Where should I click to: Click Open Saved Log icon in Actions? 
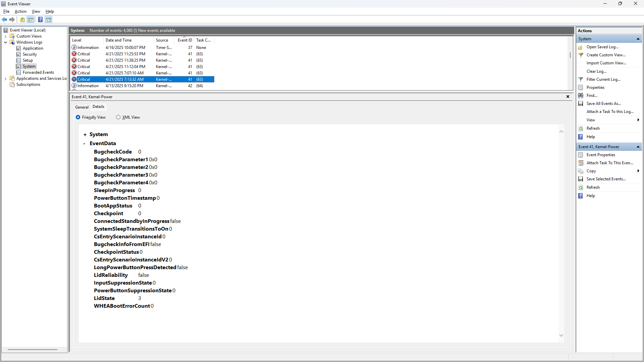[x=581, y=47]
